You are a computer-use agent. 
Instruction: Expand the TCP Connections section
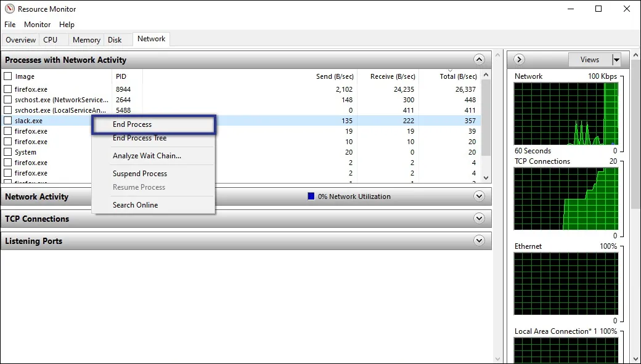[480, 219]
